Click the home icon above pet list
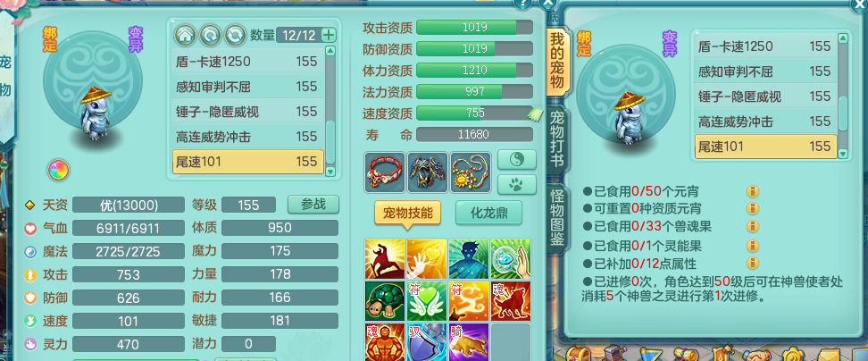868x361 pixels. pyautogui.click(x=186, y=35)
